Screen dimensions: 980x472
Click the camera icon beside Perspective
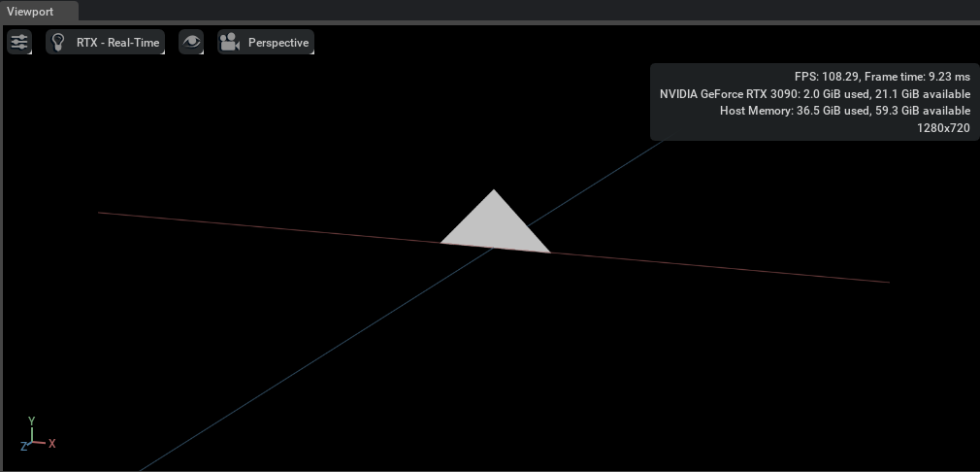[x=230, y=42]
